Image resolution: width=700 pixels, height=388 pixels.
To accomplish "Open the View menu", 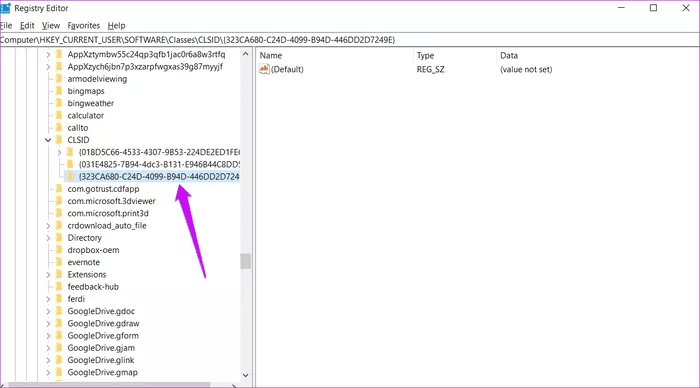I will [x=51, y=25].
